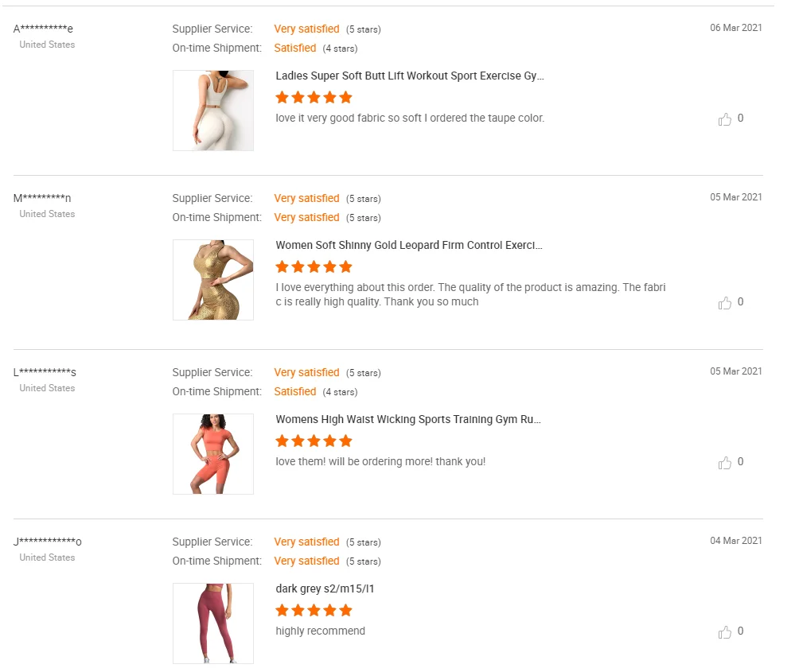
Task: Click reviewer name A**********e
Action: point(44,29)
